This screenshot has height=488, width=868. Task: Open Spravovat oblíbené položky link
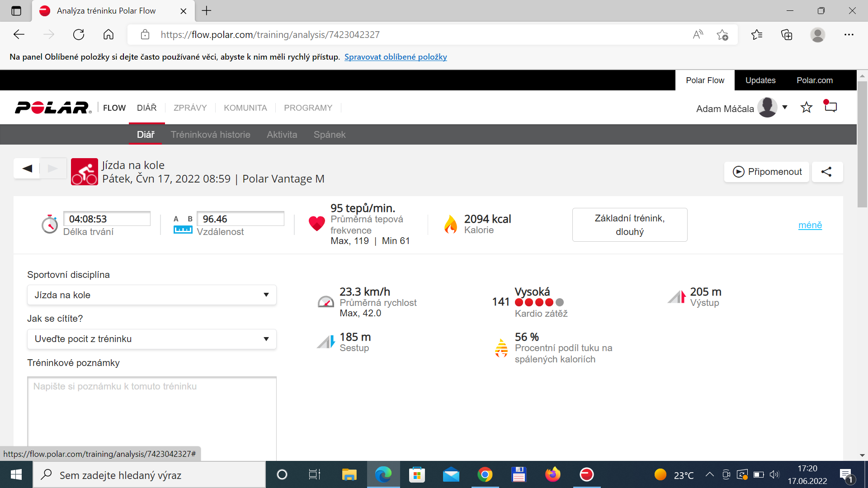pos(396,57)
